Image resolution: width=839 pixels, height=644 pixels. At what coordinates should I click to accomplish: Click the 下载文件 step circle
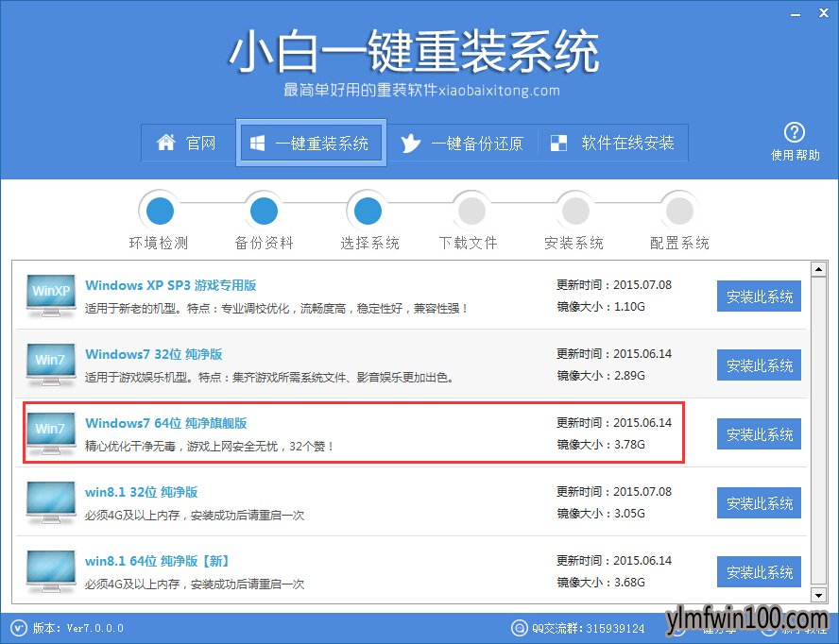tap(471, 211)
